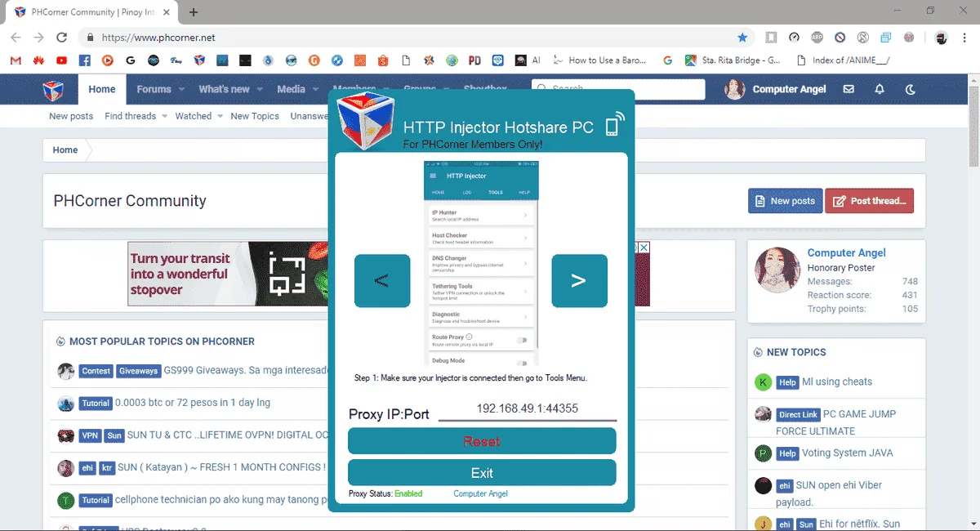This screenshot has width=980, height=531.
Task: Open Chrome's three-dot menu
Action: [964, 38]
